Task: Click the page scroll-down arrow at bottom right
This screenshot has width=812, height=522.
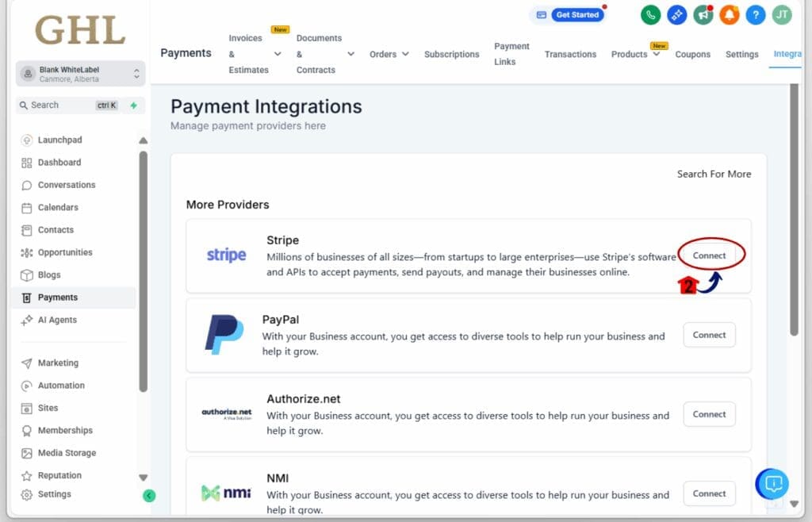Action: 794,503
